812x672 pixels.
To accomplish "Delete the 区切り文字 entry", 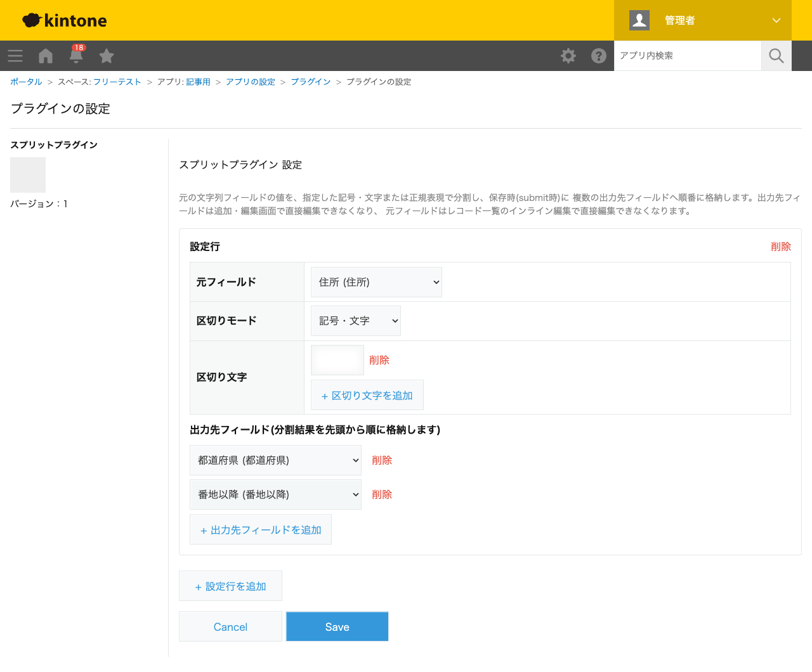I will [x=379, y=360].
